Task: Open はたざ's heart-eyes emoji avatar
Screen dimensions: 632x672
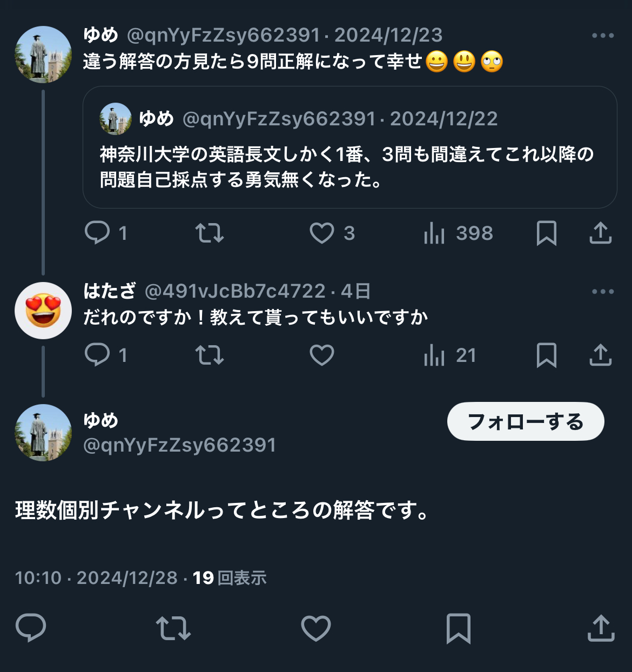Action: (x=43, y=311)
